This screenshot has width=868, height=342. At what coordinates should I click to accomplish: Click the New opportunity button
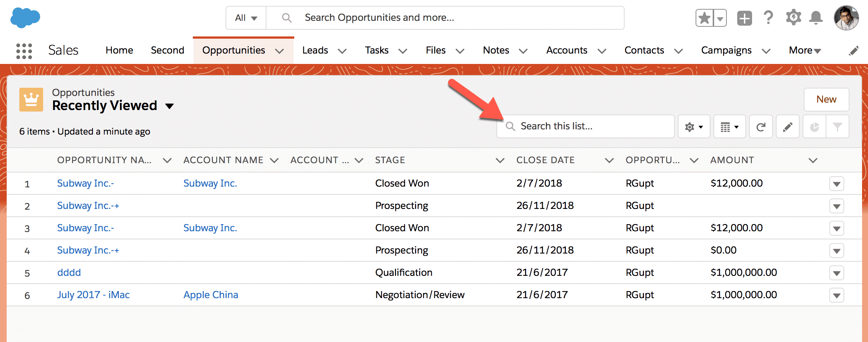(826, 100)
